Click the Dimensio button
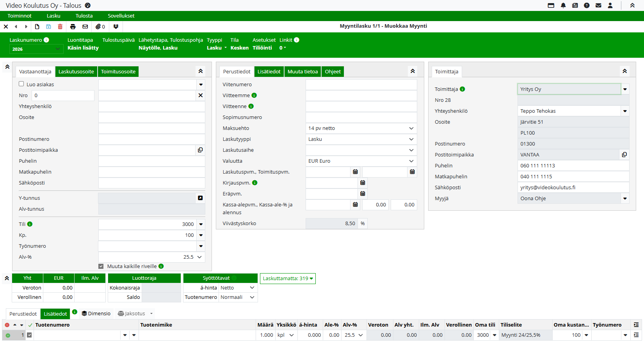644x350 pixels. tap(96, 313)
